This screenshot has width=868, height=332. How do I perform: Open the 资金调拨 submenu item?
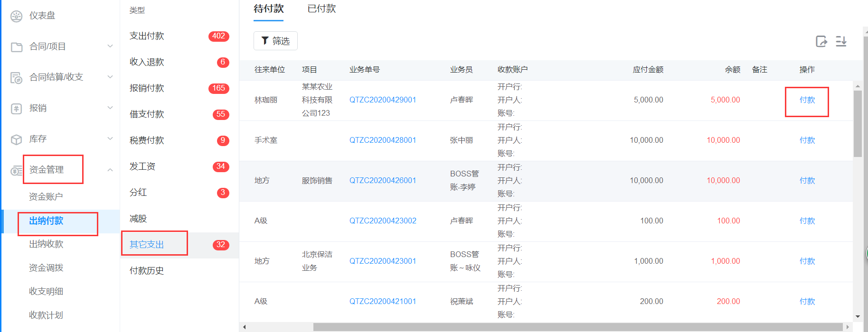tap(46, 268)
